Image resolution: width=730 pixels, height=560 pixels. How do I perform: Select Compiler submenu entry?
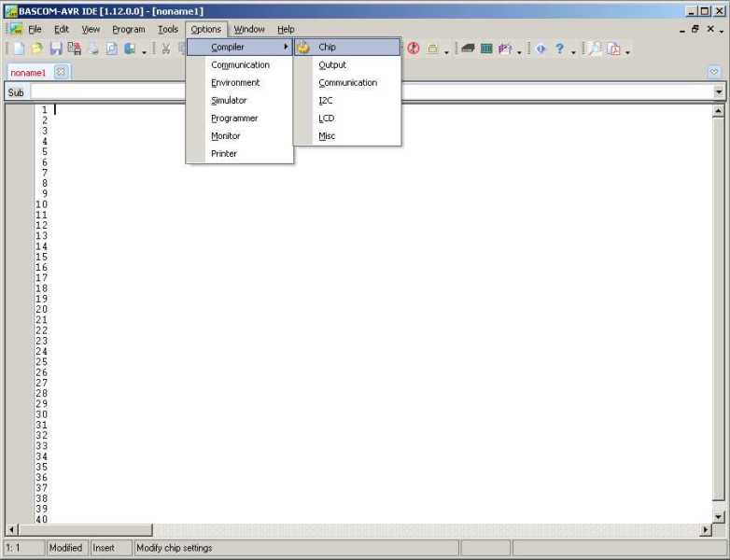240,47
